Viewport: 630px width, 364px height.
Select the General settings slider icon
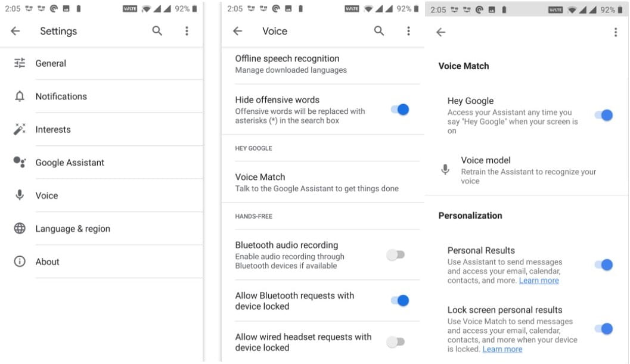click(18, 63)
